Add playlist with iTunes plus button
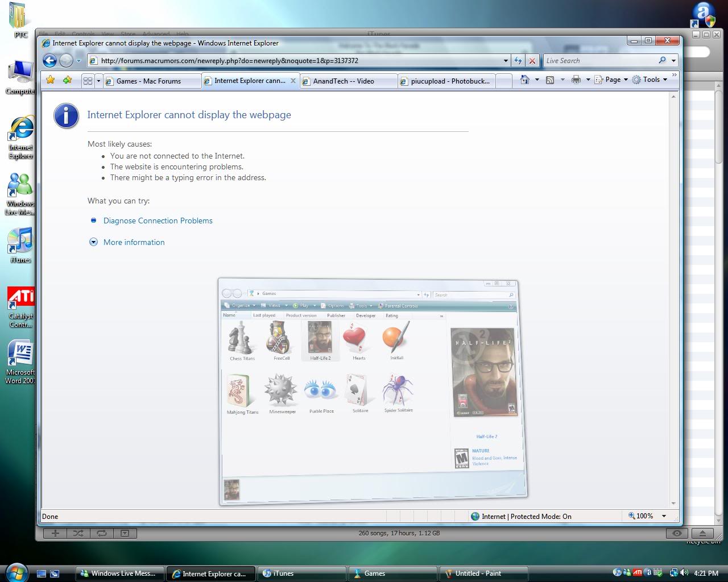Screen dimensions: 728x582 point(55,533)
